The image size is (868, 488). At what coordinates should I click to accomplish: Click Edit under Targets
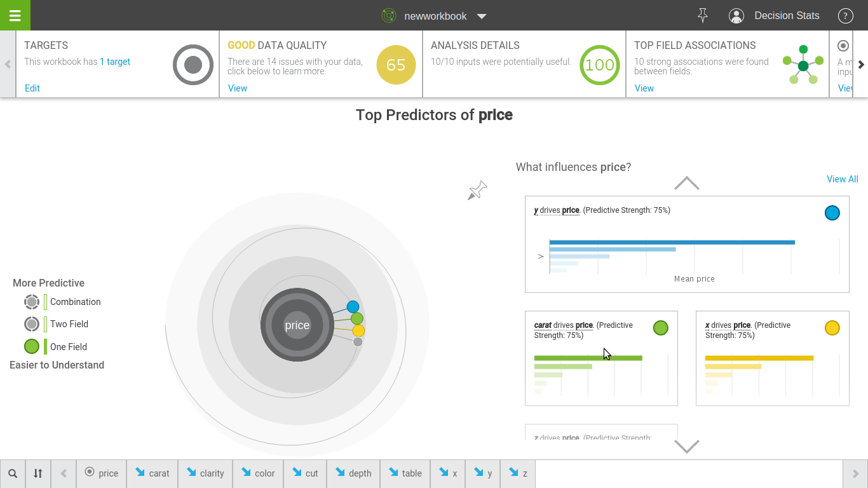pyautogui.click(x=32, y=88)
